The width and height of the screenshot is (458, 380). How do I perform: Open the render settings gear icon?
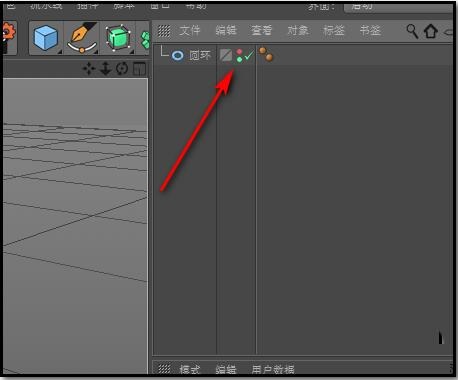pos(9,38)
